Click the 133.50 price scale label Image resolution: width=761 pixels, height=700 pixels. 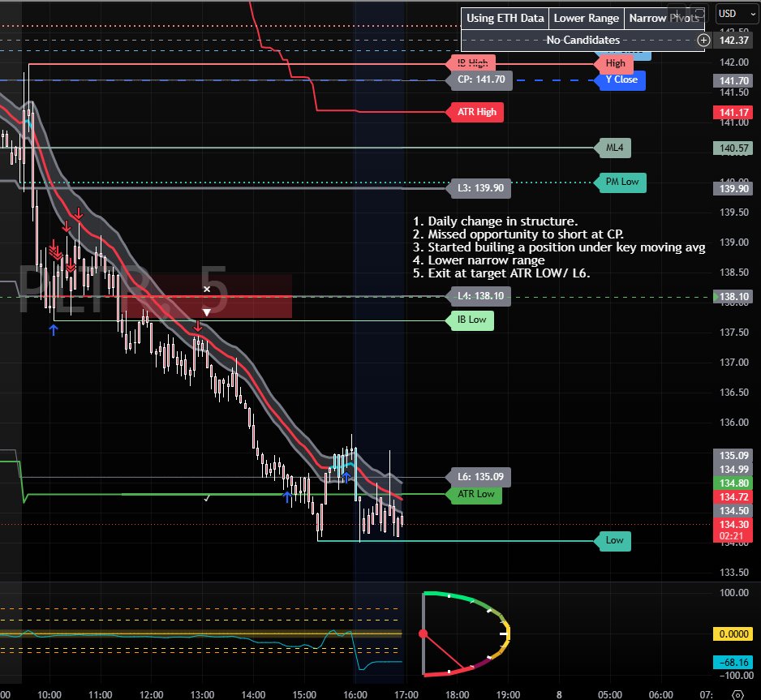click(x=733, y=573)
